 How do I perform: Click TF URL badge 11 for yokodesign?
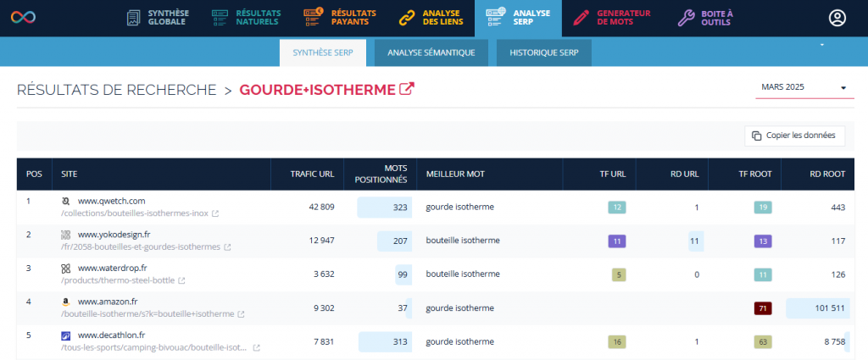pos(617,241)
